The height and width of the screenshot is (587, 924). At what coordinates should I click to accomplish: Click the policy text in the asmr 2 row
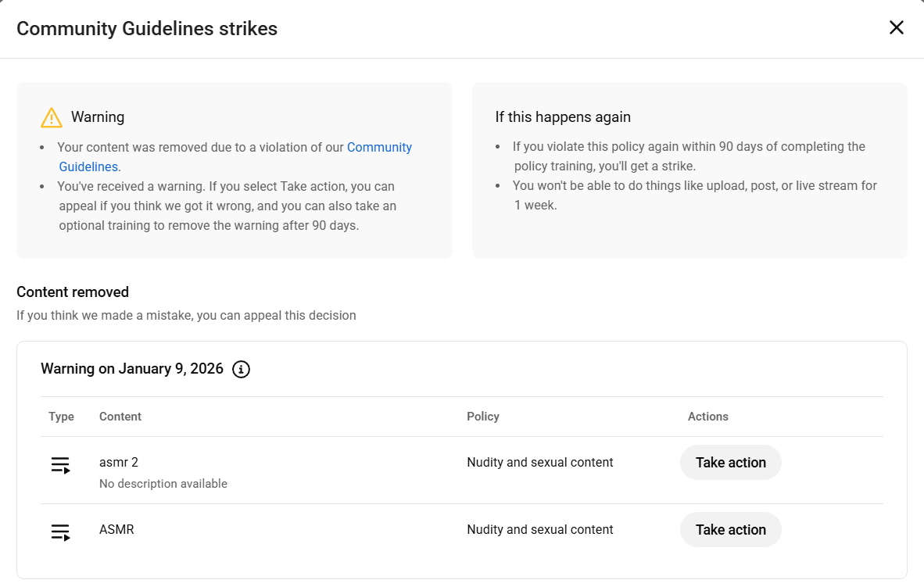(539, 462)
